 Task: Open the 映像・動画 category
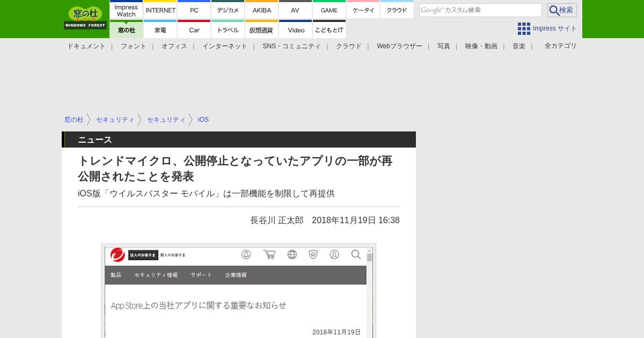point(481,46)
